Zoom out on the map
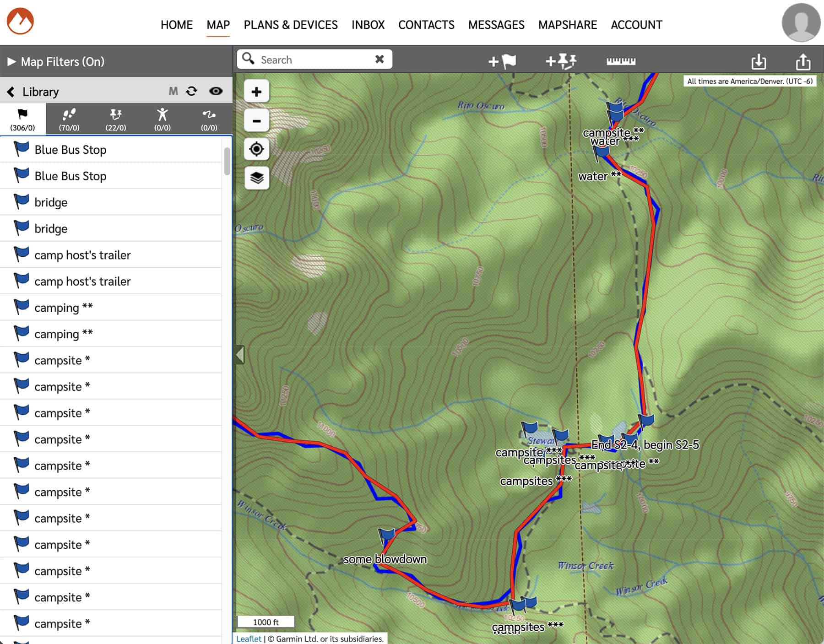This screenshot has width=824, height=644. pyautogui.click(x=256, y=121)
